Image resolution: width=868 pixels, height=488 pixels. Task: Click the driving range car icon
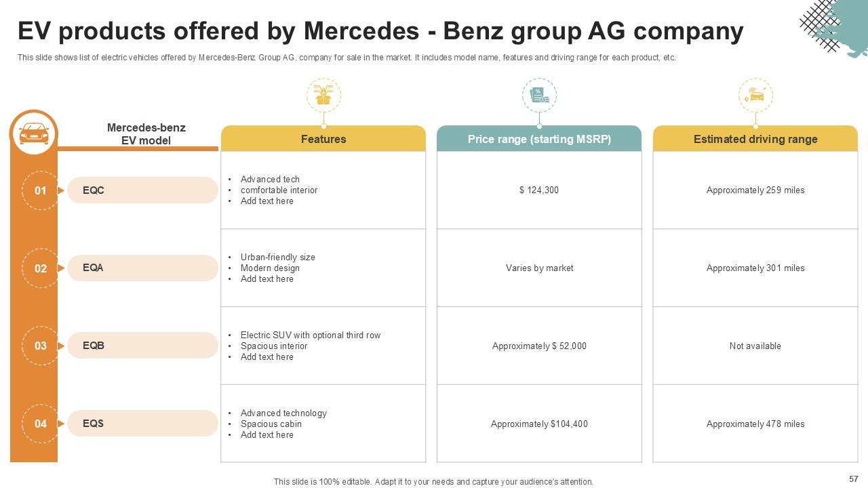[x=755, y=96]
